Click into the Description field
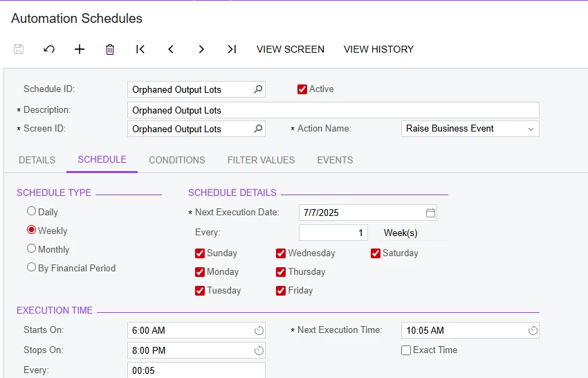 click(333, 110)
